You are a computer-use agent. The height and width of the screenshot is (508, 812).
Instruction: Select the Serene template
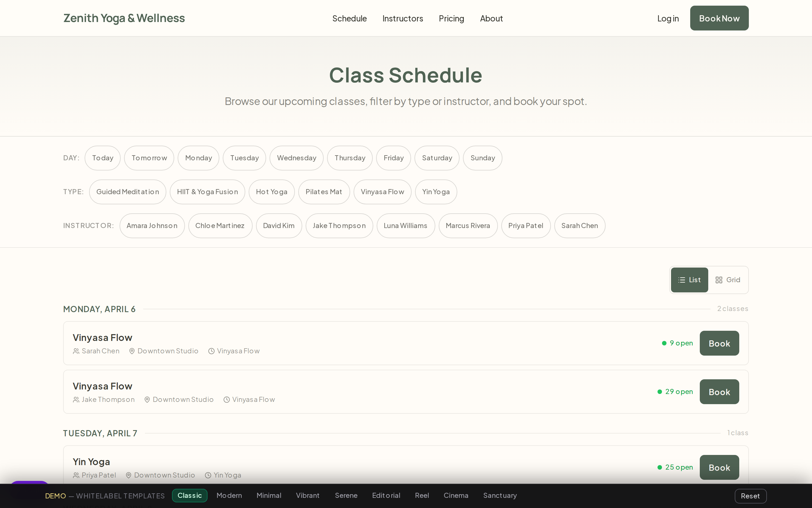pyautogui.click(x=346, y=496)
